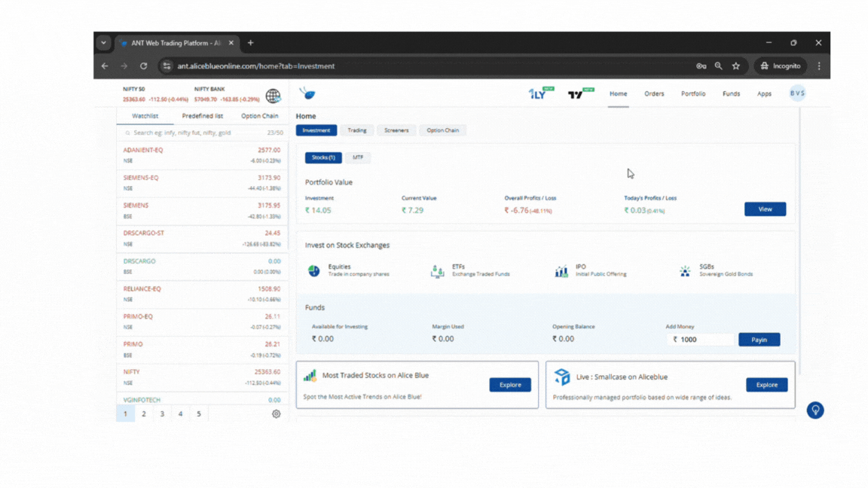868x488 pixels.
Task: Switch to Watchlist tab
Action: pos(145,116)
